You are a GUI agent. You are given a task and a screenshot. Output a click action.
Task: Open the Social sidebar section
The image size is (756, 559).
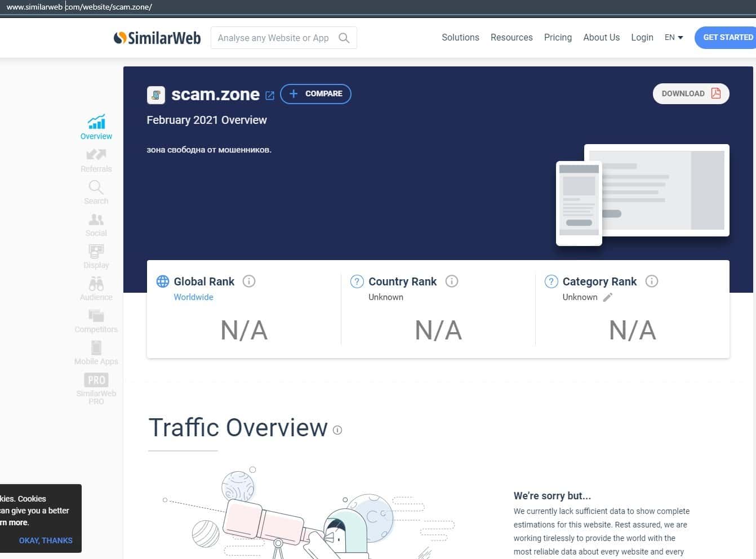coord(96,220)
